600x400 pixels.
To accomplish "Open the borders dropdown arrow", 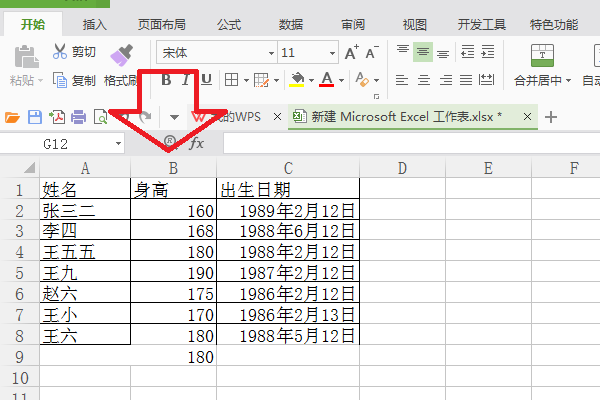I will coord(246,80).
